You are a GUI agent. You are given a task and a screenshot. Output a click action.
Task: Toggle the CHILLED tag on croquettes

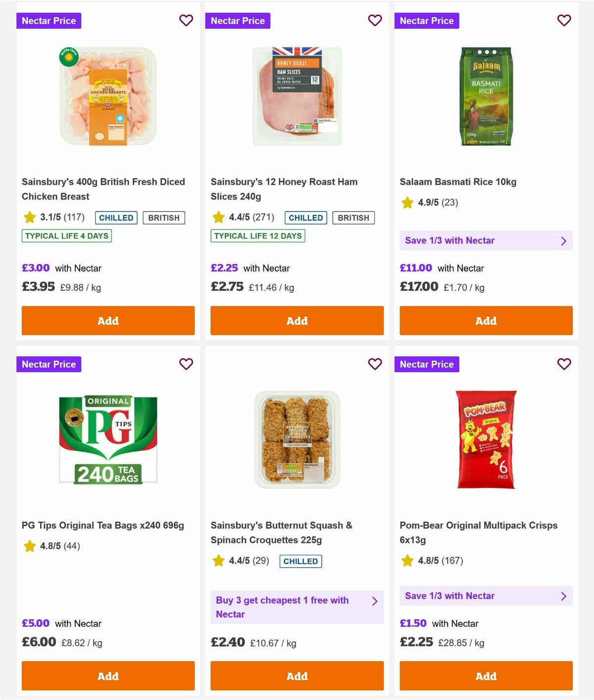coord(300,561)
